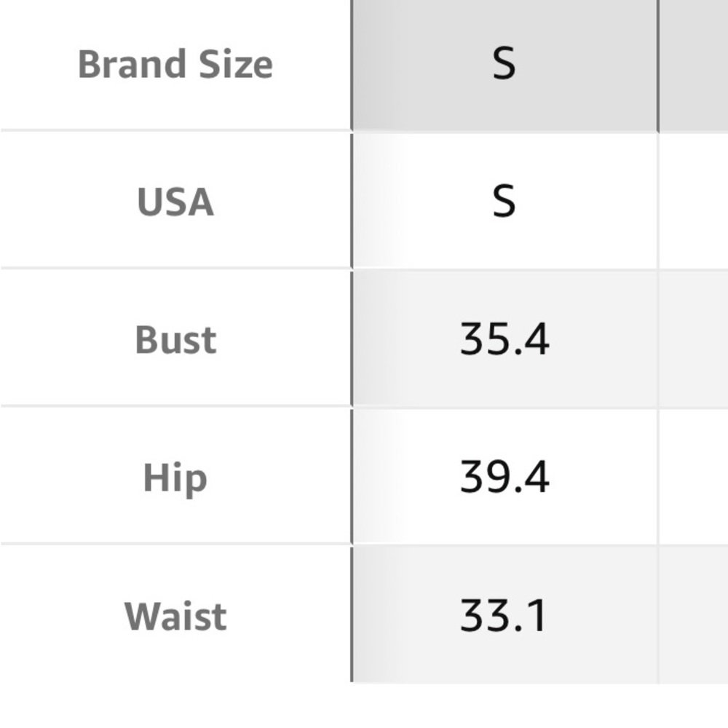Click the cut-off cell right of 39.4

click(x=694, y=478)
